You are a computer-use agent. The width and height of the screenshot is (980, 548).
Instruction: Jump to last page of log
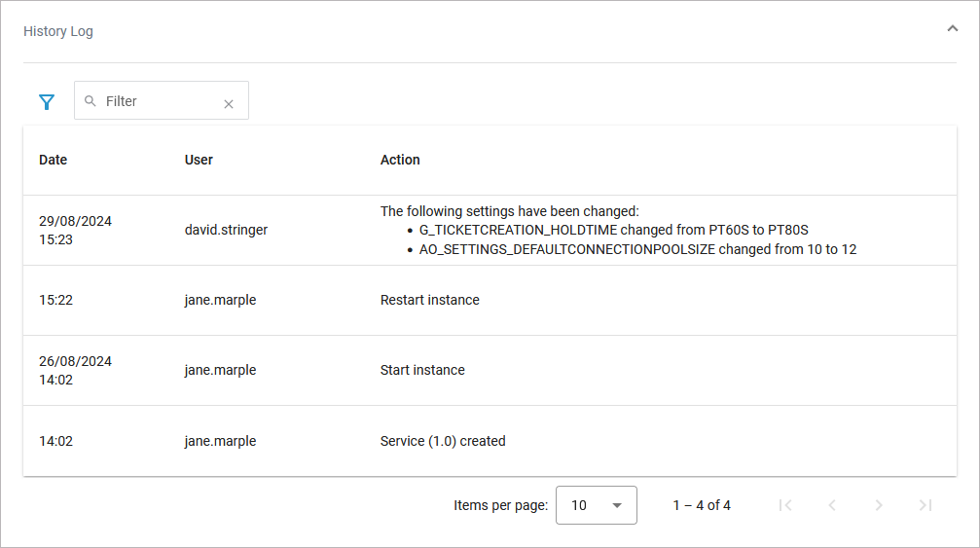click(x=926, y=505)
